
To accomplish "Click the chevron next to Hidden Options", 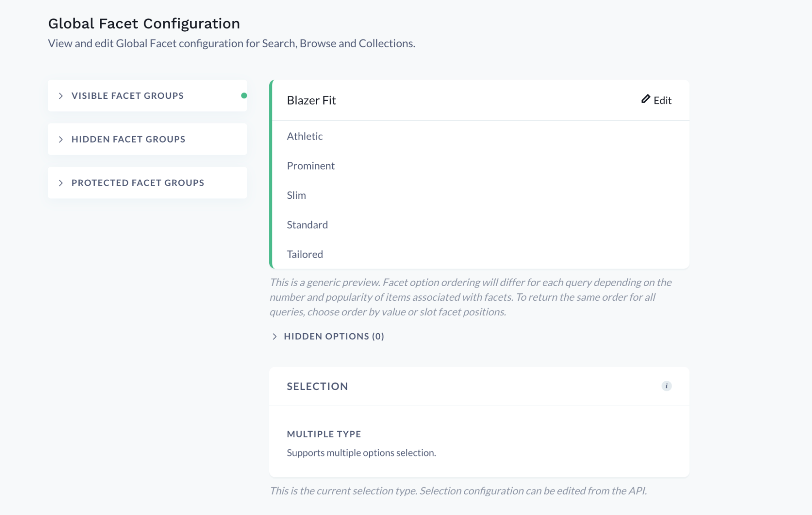I will coord(275,337).
